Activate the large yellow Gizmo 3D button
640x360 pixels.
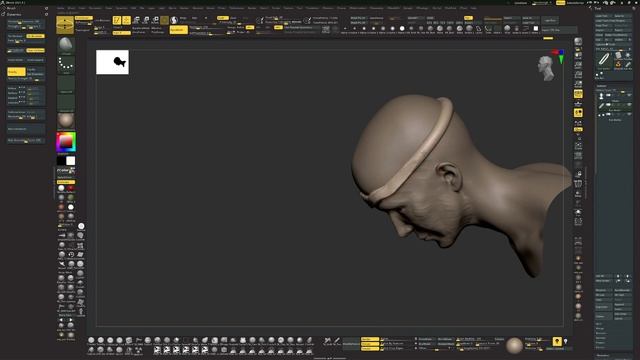[x=65, y=25]
